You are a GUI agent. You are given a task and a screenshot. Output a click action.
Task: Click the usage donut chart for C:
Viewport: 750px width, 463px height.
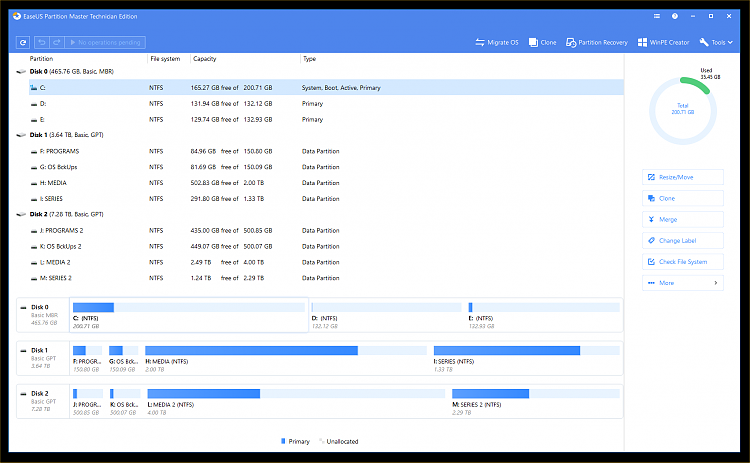tap(683, 110)
